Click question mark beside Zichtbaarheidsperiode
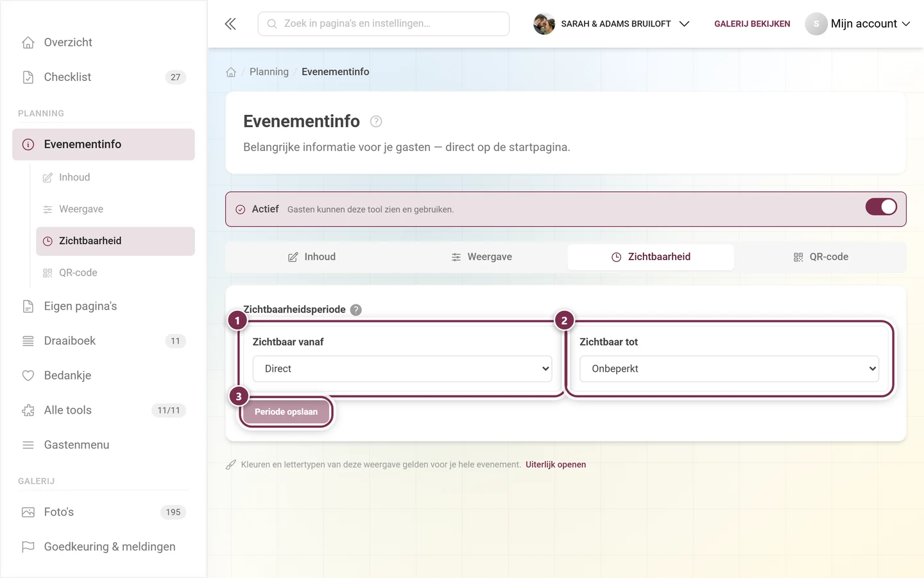Viewport: 924px width, 578px height. point(356,310)
